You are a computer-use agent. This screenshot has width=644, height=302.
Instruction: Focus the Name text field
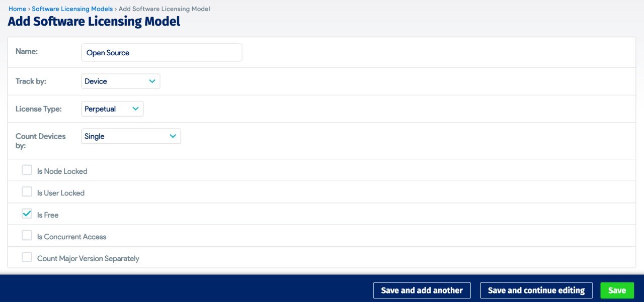(x=162, y=53)
